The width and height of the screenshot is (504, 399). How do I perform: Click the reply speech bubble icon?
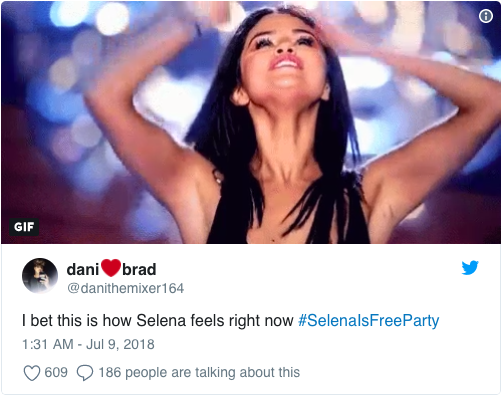point(85,372)
